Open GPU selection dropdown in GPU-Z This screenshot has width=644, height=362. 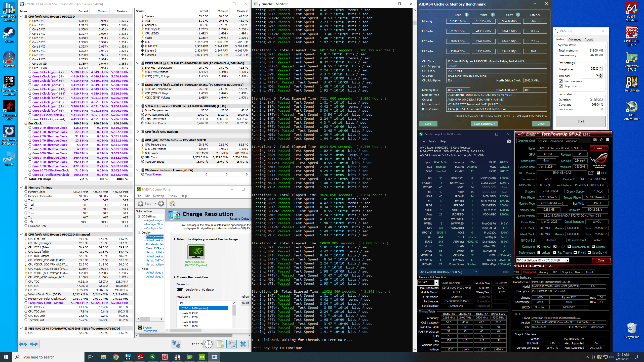[568, 260]
